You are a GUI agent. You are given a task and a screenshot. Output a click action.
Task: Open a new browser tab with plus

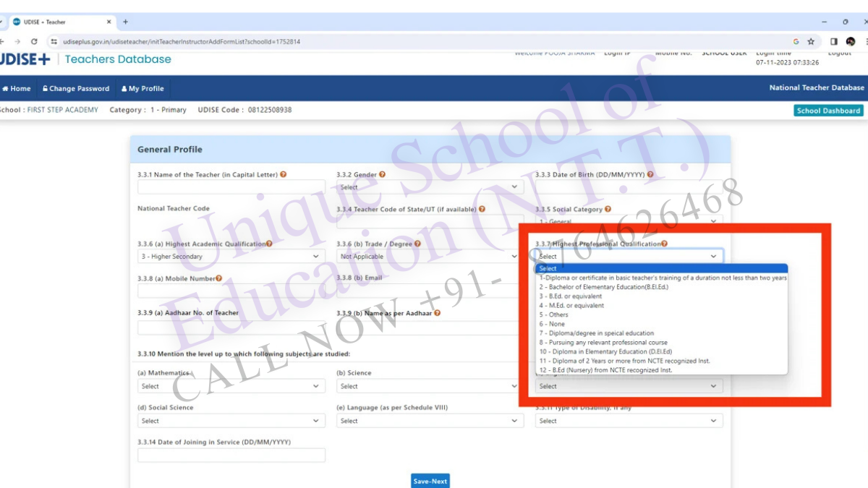(x=125, y=22)
